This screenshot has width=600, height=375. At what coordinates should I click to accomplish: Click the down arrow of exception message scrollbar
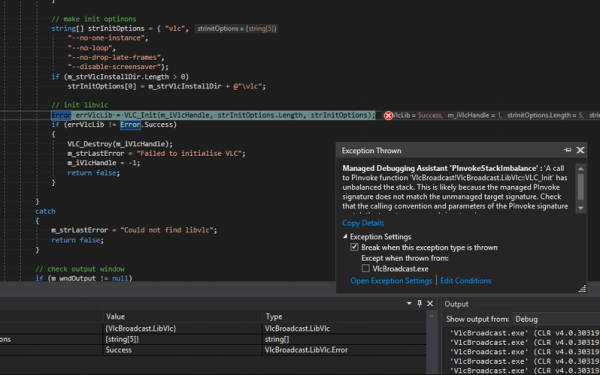(x=580, y=208)
